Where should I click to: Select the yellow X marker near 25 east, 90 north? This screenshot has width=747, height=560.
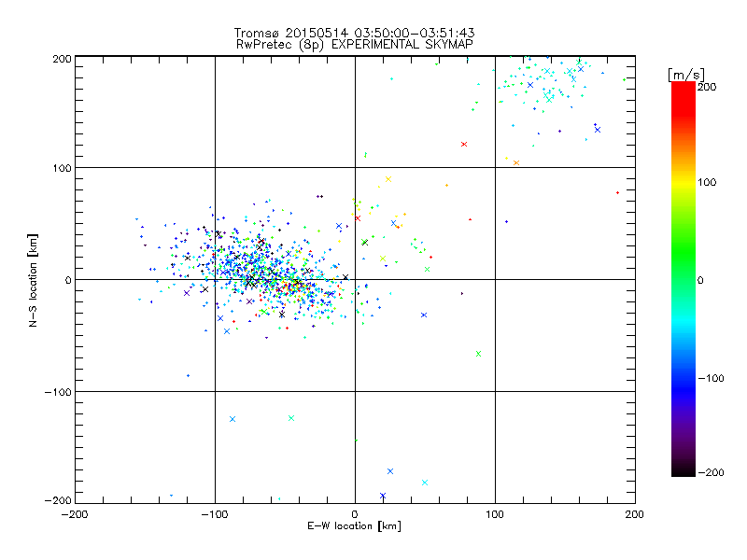[x=388, y=179]
